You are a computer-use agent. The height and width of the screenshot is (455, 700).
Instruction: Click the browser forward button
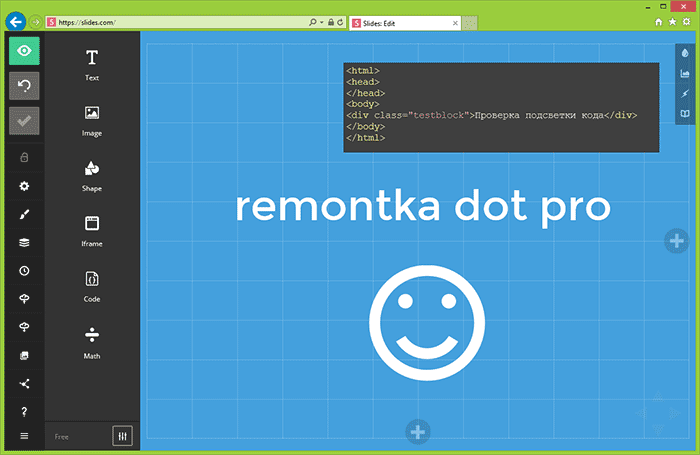pyautogui.click(x=35, y=22)
